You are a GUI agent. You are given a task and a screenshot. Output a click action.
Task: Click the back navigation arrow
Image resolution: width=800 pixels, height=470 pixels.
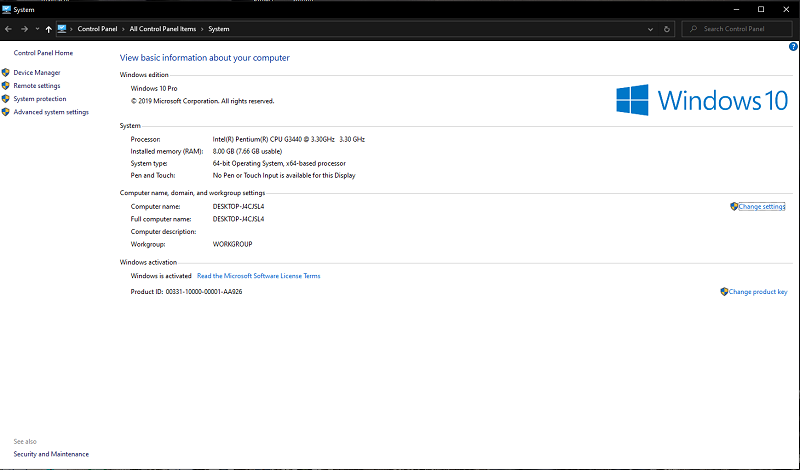point(8,29)
